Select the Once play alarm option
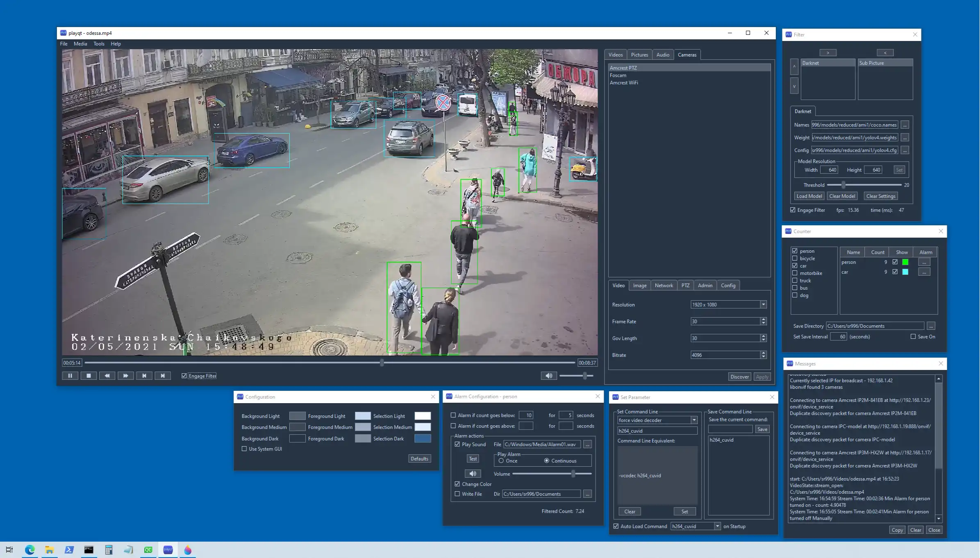Image resolution: width=980 pixels, height=558 pixels. (501, 461)
